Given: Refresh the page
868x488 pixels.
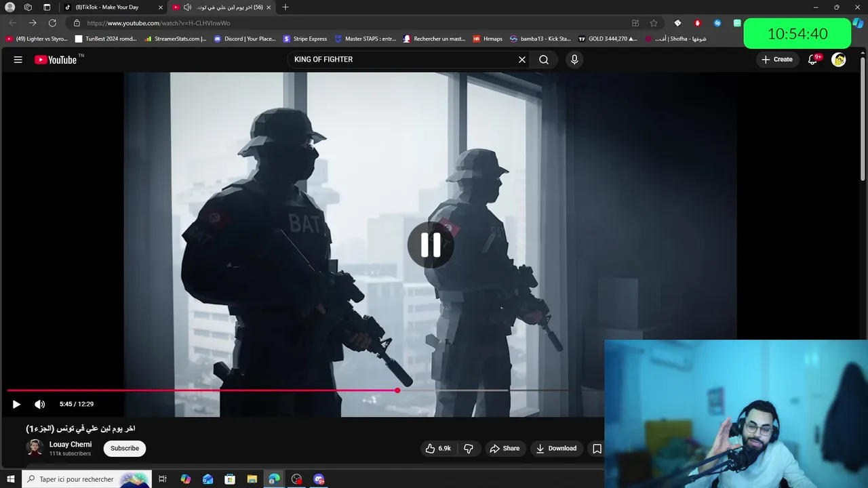Looking at the screenshot, I should (x=52, y=23).
